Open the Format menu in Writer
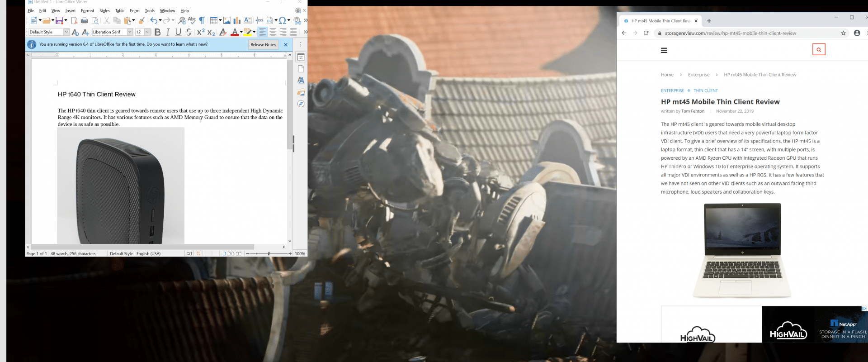 (87, 11)
